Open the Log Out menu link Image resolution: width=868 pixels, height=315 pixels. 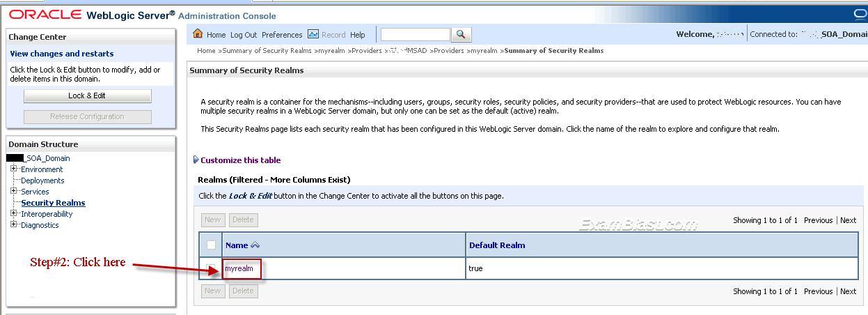point(244,35)
